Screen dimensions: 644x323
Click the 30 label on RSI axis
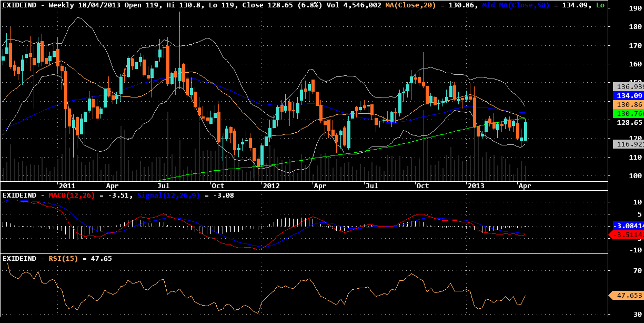pyautogui.click(x=638, y=314)
